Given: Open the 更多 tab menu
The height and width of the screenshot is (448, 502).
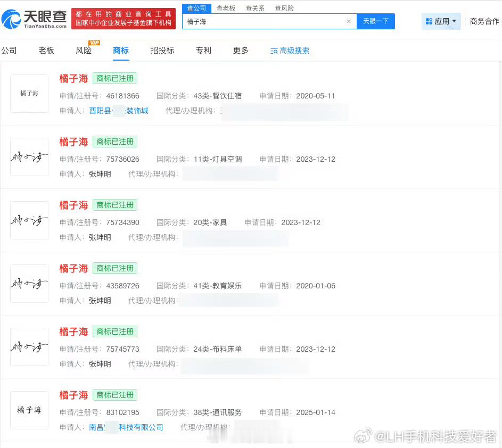Looking at the screenshot, I should tap(241, 50).
